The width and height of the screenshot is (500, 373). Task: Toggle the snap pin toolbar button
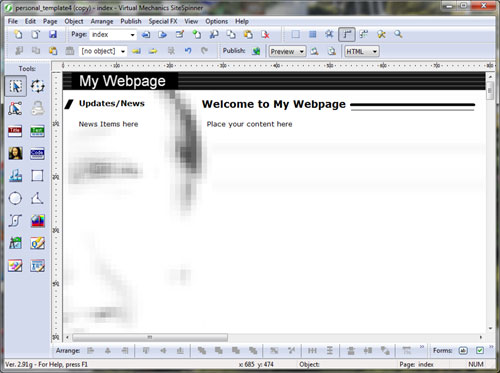(329, 34)
